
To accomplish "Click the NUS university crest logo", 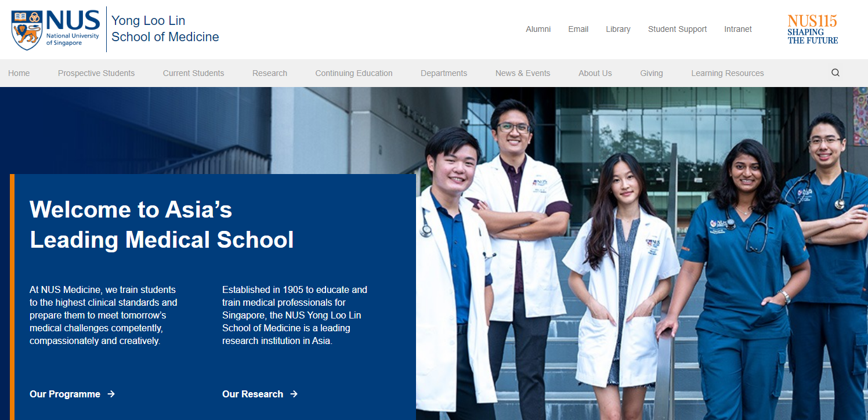I will click(27, 28).
